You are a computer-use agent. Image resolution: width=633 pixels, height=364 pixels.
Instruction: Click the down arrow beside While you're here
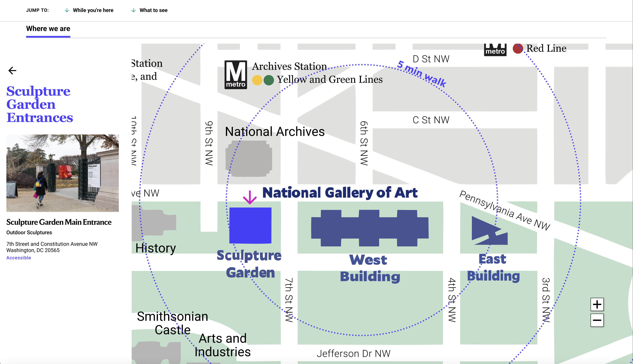[67, 10]
